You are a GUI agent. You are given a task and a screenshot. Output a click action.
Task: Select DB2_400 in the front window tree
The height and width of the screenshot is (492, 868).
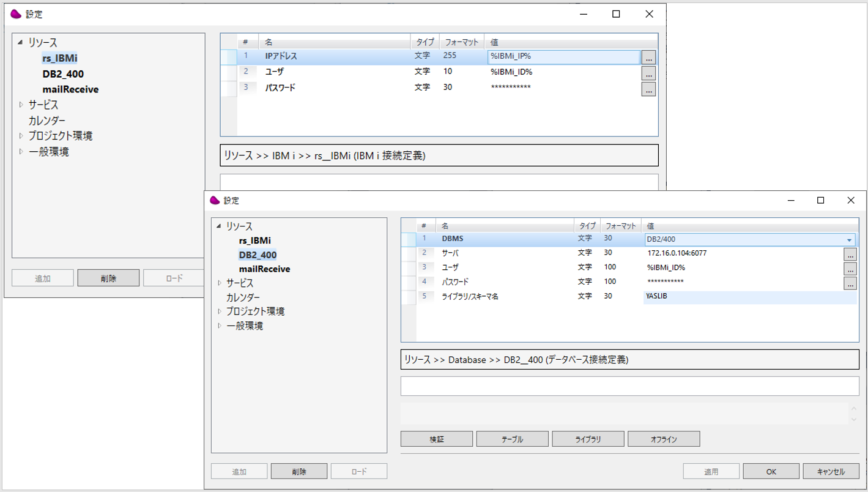pyautogui.click(x=258, y=255)
